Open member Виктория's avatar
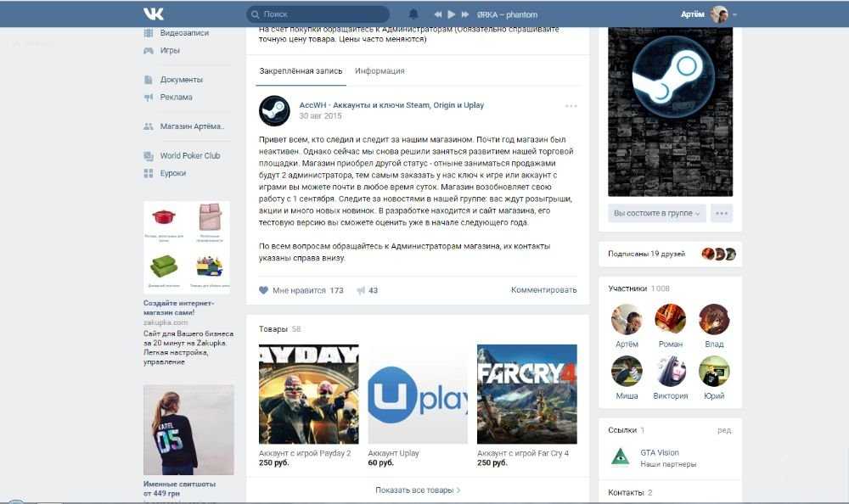The image size is (849, 504). 671,371
